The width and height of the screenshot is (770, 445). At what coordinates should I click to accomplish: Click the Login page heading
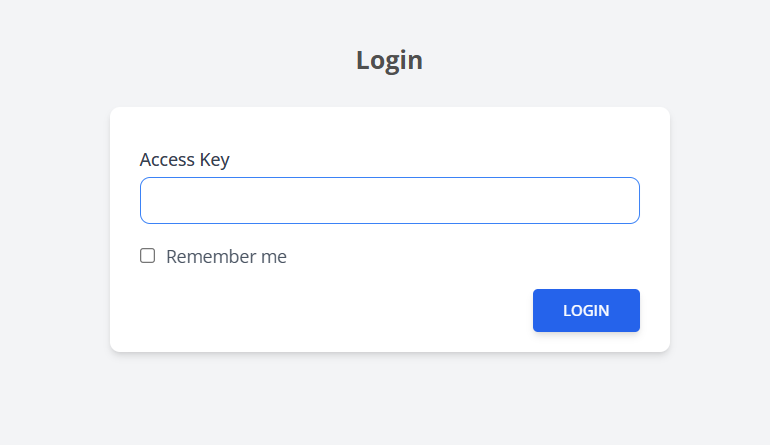click(389, 60)
